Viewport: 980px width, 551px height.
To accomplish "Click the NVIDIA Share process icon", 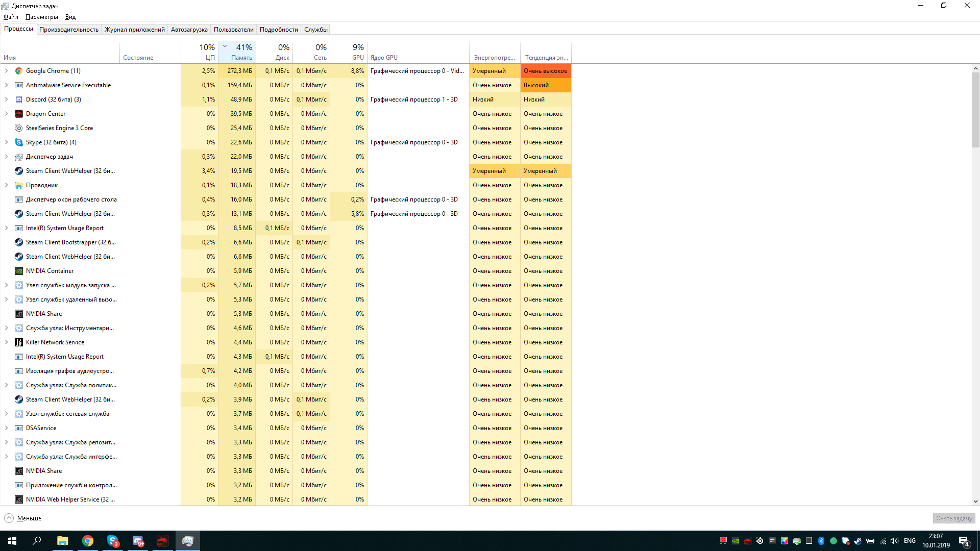I will click(x=18, y=314).
